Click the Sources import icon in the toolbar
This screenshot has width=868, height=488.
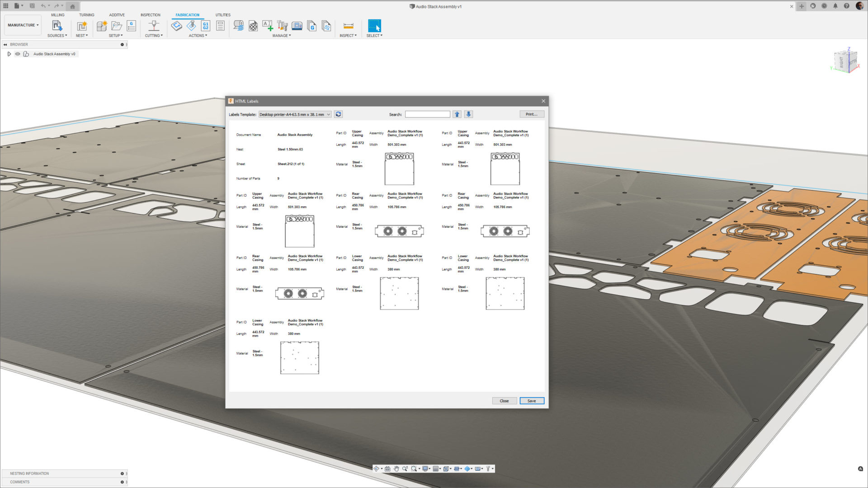click(57, 26)
